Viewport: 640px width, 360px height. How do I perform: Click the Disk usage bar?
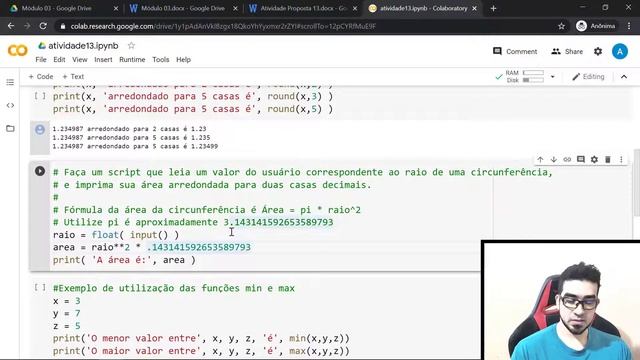[533, 80]
